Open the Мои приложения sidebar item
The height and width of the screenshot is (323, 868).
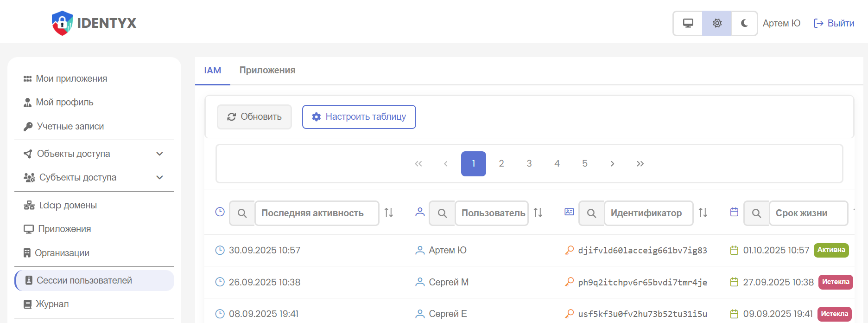click(x=71, y=78)
